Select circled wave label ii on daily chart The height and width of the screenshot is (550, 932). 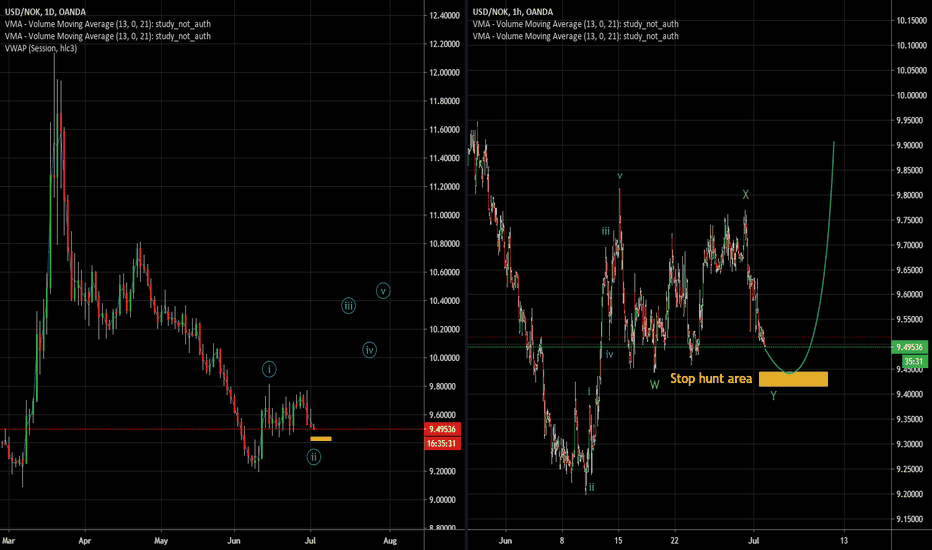tap(314, 457)
